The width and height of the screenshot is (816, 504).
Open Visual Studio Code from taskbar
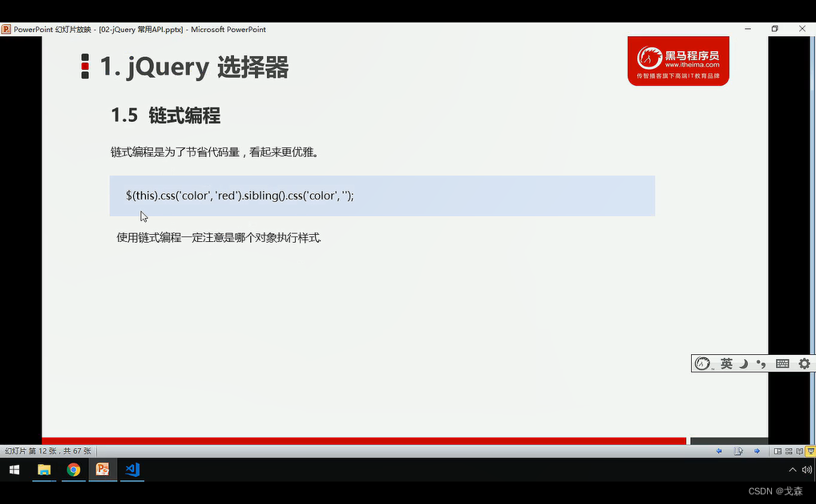[132, 470]
